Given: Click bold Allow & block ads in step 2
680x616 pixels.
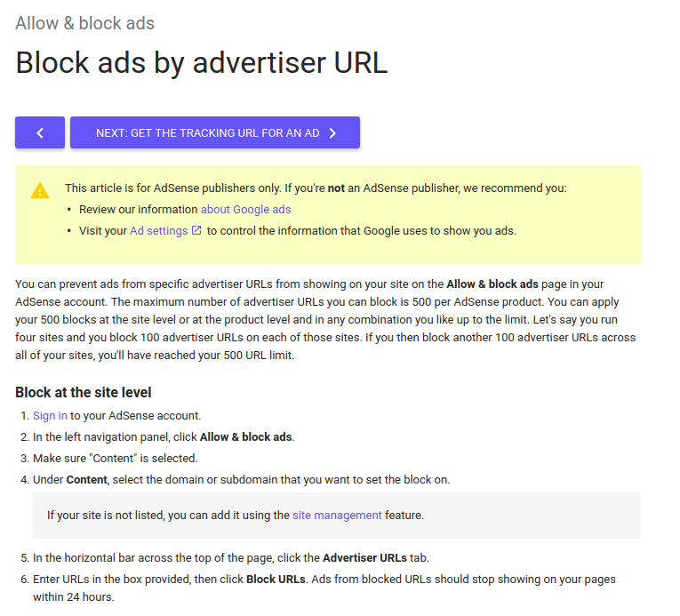Looking at the screenshot, I should click(x=246, y=436).
